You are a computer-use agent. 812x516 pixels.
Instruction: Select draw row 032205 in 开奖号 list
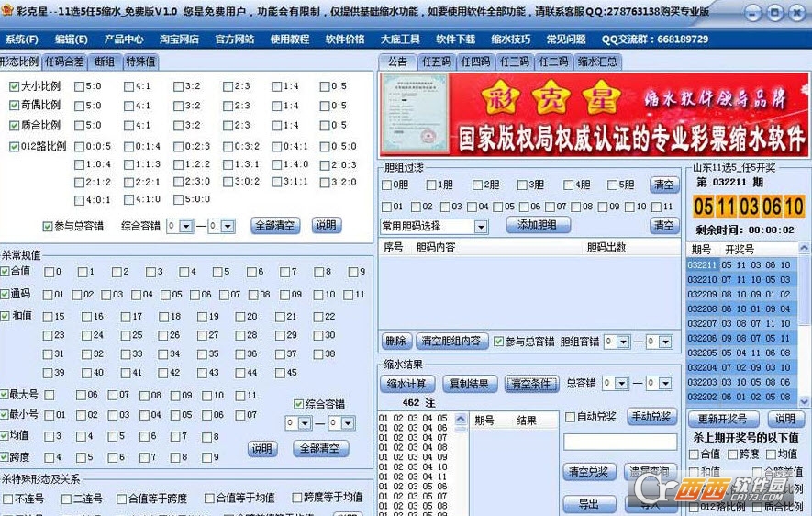point(742,353)
